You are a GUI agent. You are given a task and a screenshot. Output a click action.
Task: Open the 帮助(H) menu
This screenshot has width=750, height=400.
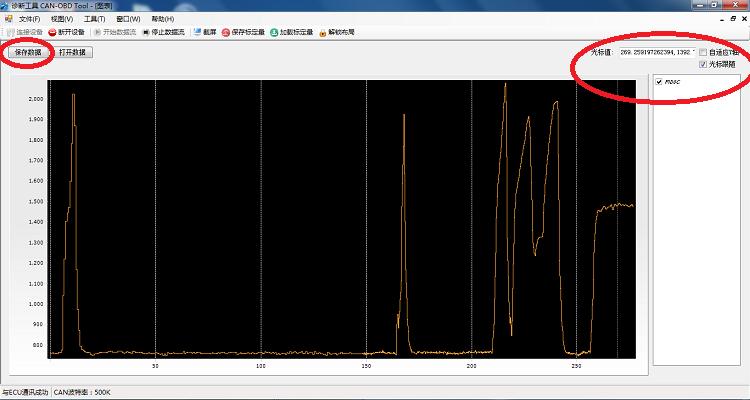point(162,19)
